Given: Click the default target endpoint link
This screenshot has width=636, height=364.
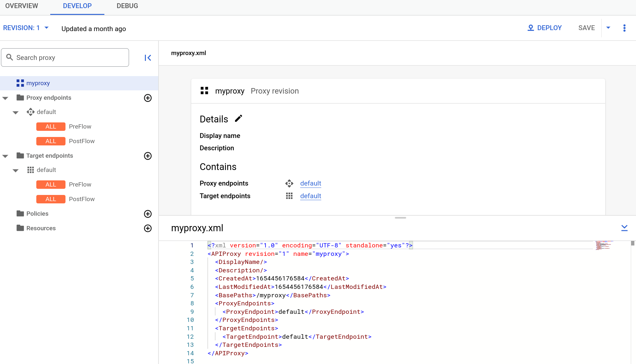Looking at the screenshot, I should tap(311, 196).
